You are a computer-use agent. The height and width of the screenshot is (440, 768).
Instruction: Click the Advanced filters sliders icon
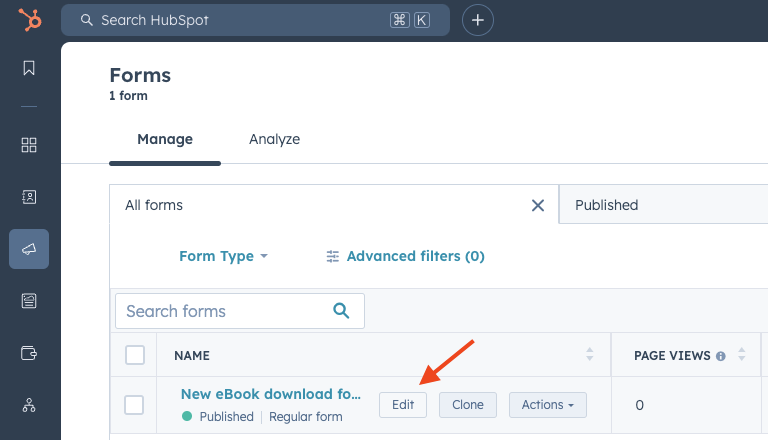pyautogui.click(x=333, y=256)
